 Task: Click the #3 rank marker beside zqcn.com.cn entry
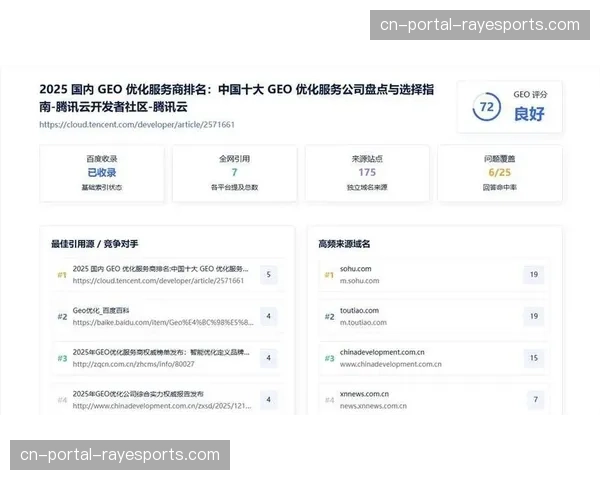62,358
